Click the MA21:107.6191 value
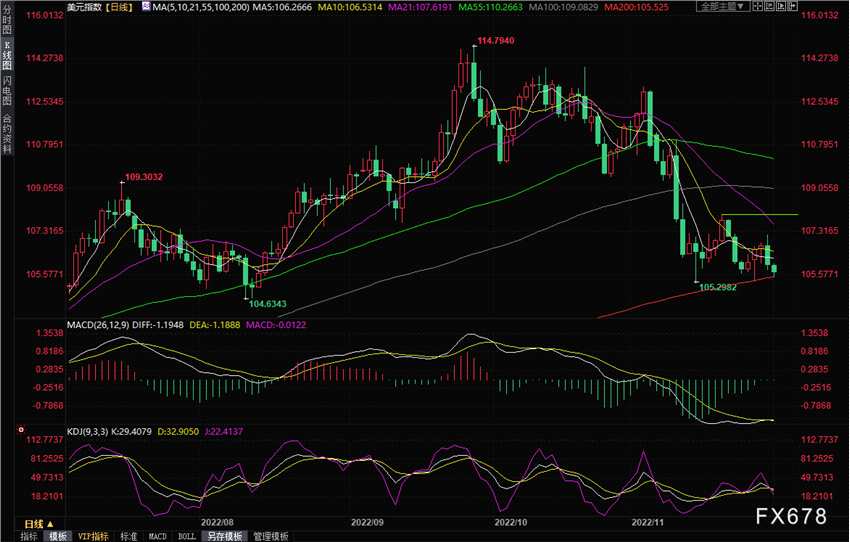850x542 pixels. coord(420,7)
